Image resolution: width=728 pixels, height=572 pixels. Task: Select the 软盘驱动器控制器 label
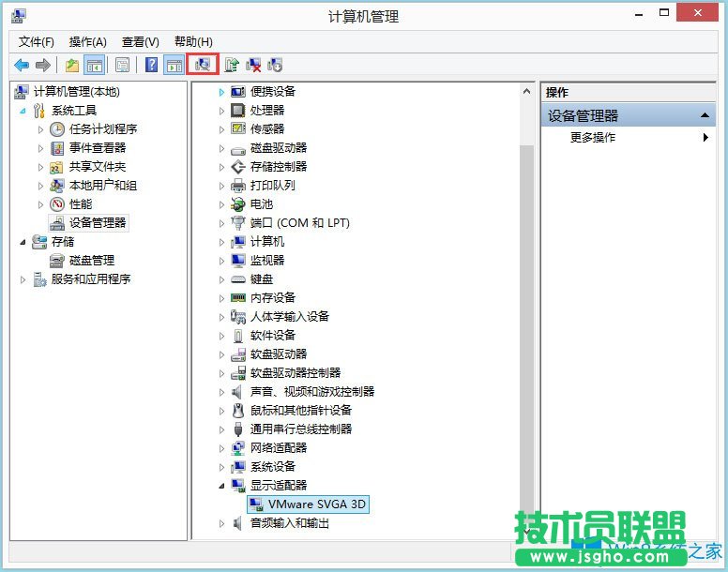[x=296, y=373]
